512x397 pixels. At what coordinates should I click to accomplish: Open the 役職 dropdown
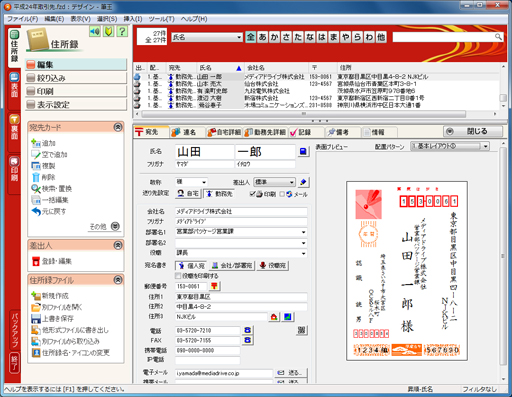tap(303, 253)
